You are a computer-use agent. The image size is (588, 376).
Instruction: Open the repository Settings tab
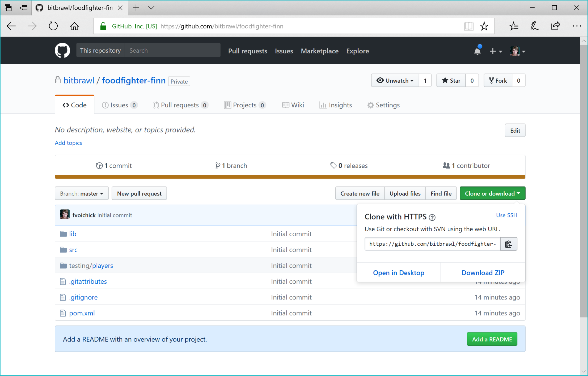tap(384, 105)
